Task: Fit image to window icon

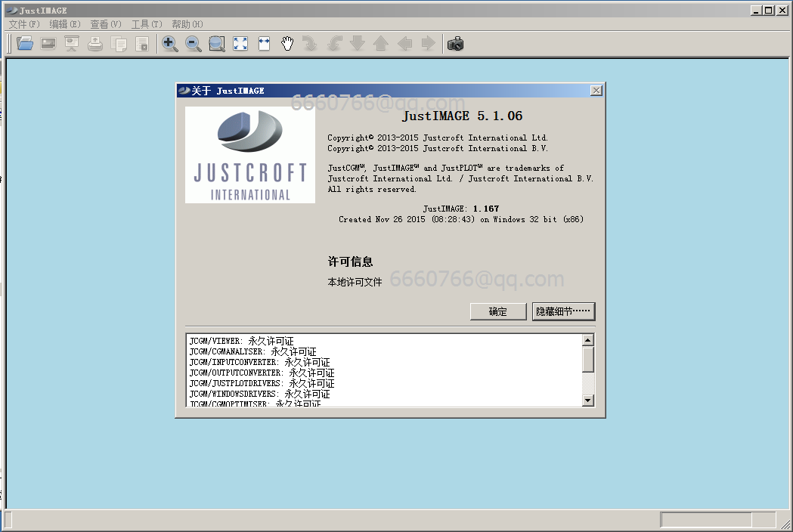Action: coord(240,44)
